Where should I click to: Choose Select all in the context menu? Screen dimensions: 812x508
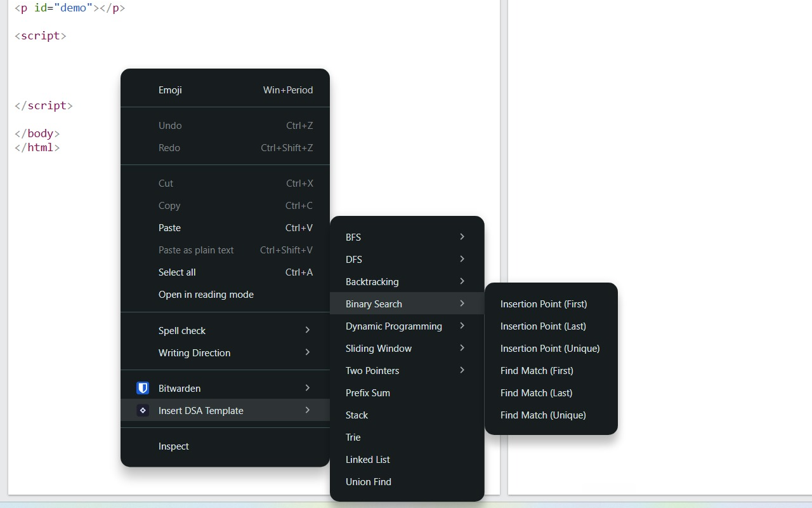point(225,272)
